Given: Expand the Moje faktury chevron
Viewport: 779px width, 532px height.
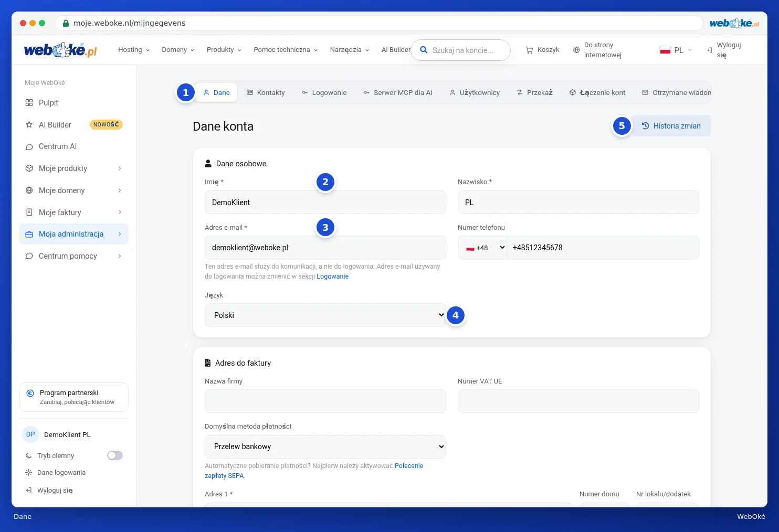Looking at the screenshot, I should coord(120,212).
